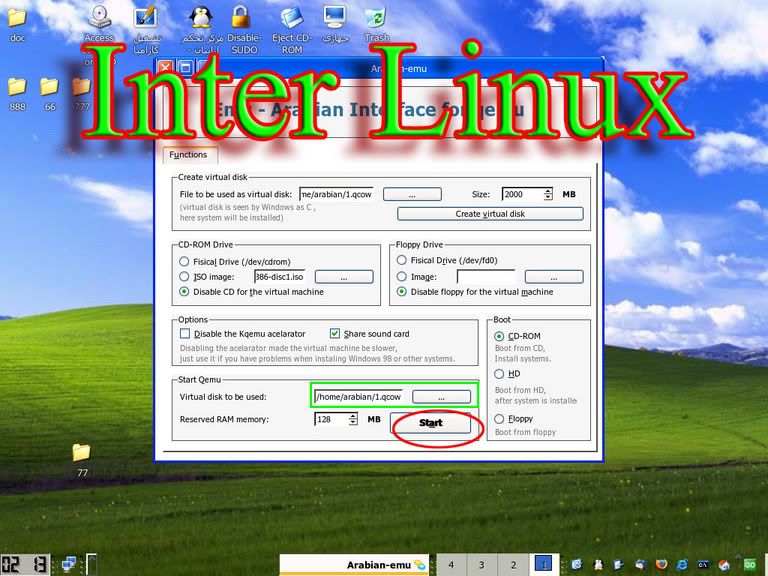
Task: Click the Disable-SUDO padlock icon
Action: [x=240, y=18]
